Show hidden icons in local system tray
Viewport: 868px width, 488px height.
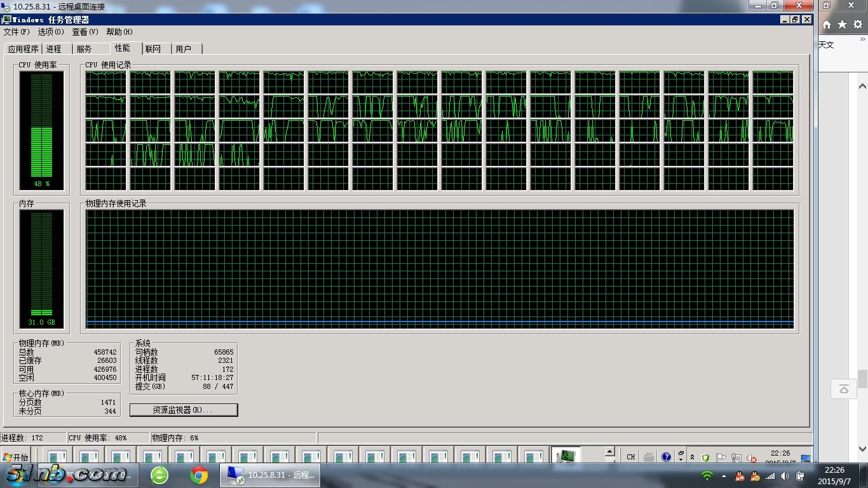(x=723, y=476)
